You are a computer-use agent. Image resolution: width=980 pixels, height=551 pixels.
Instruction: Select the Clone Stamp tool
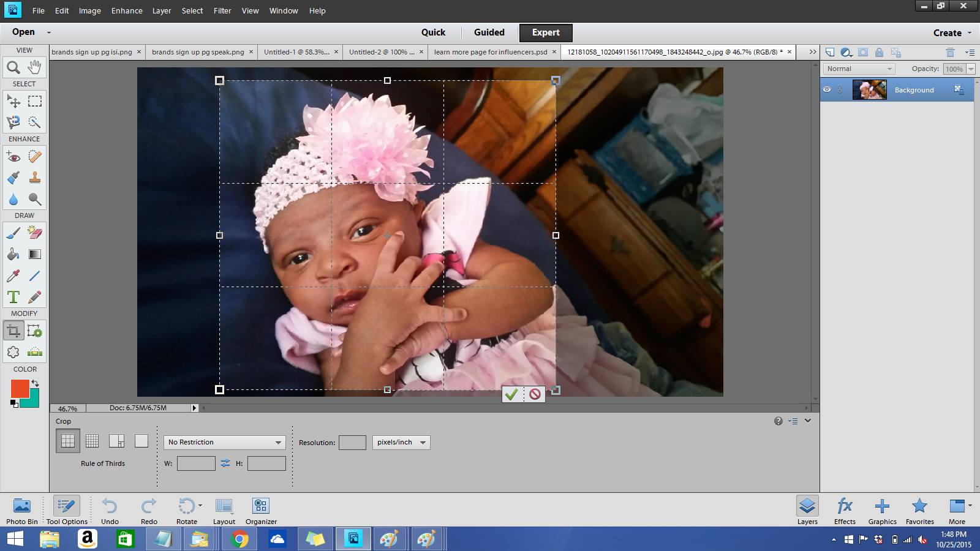click(x=35, y=178)
